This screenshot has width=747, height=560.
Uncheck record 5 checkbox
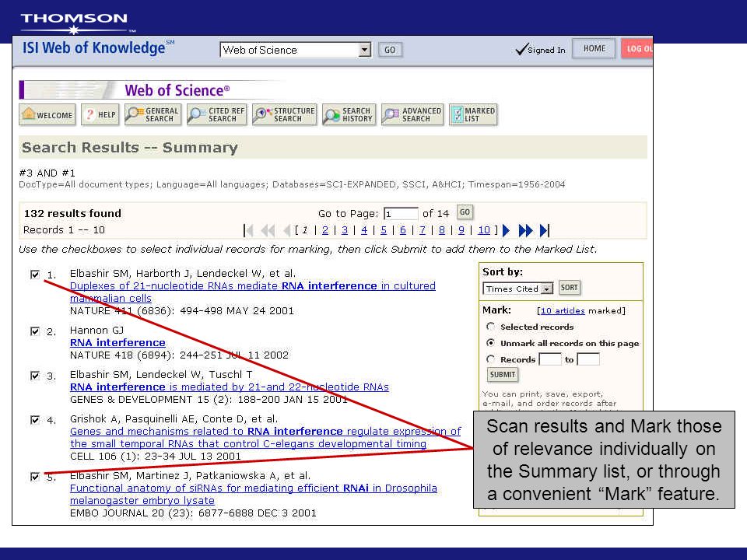(x=35, y=477)
